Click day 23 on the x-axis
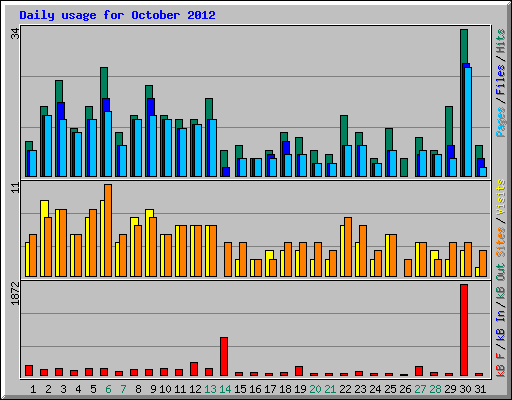Viewport: 512px width, 400px height. point(360,389)
